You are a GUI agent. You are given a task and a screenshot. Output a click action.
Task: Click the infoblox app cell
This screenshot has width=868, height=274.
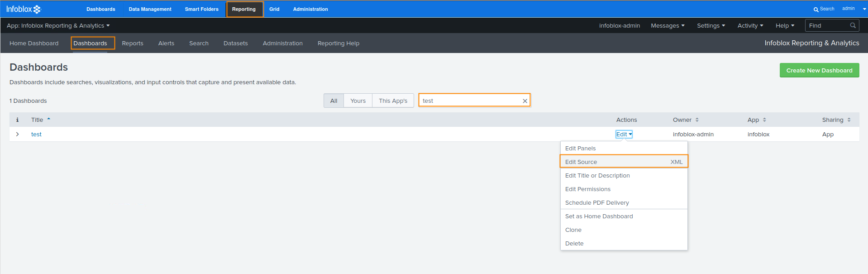pos(758,135)
